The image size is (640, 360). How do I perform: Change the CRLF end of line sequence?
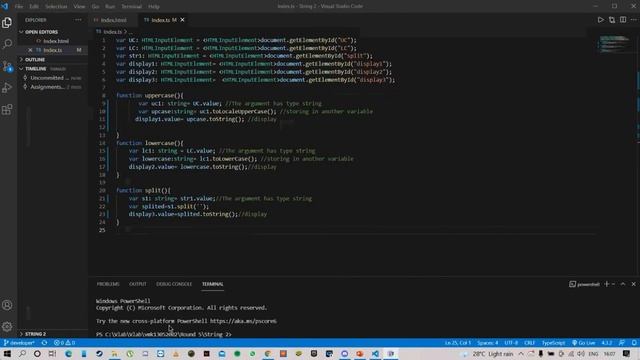(529, 343)
